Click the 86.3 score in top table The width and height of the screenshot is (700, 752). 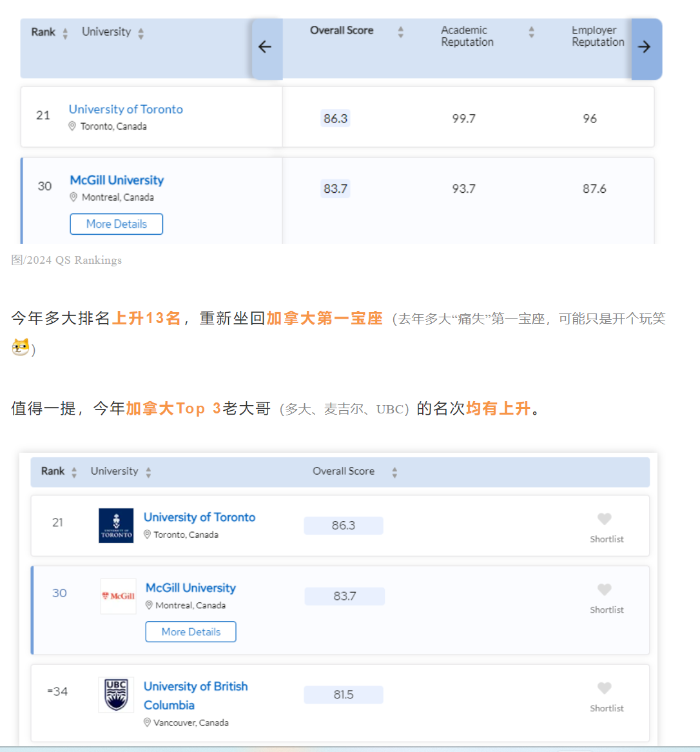(335, 119)
